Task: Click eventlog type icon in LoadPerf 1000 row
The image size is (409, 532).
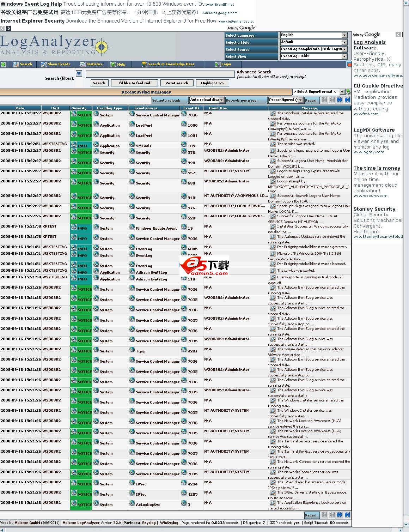Action: click(96, 124)
